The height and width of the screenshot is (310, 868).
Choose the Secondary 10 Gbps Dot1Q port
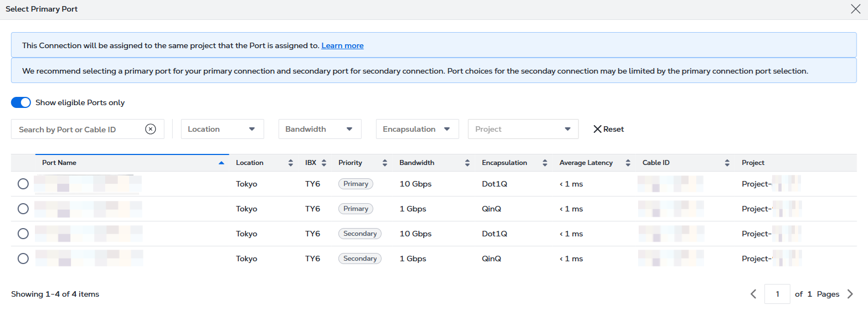click(x=23, y=234)
